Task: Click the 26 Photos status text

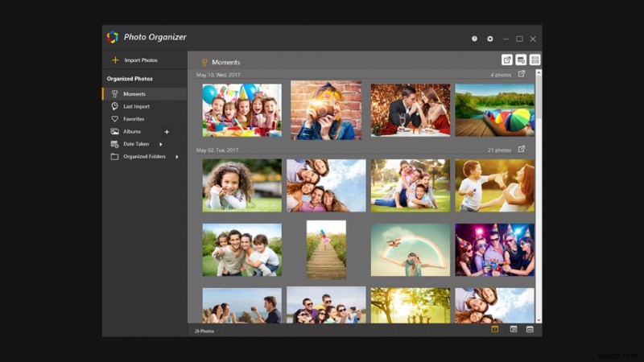Action: (x=204, y=331)
